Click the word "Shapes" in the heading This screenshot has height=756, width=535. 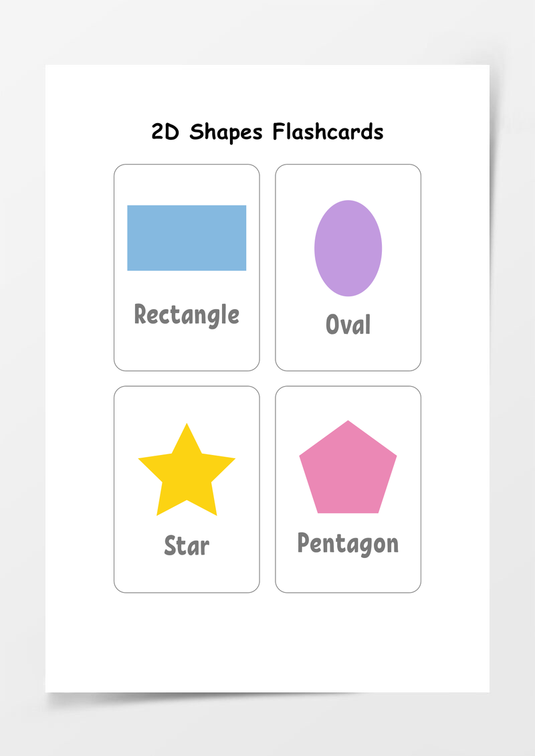[x=225, y=132]
